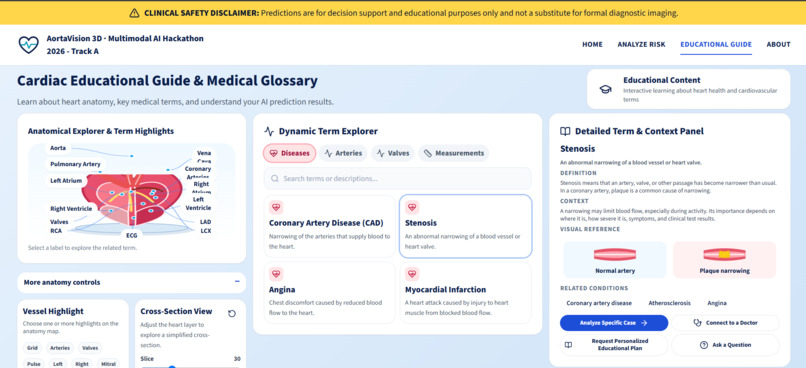Image resolution: width=806 pixels, height=368 pixels.
Task: Click the arrow icon in Analyze Specific Case
Action: coord(644,323)
